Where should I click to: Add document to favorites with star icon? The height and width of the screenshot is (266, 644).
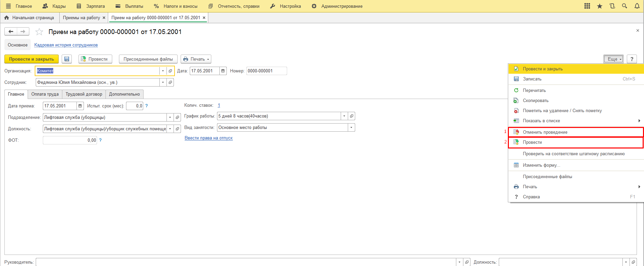(x=39, y=32)
